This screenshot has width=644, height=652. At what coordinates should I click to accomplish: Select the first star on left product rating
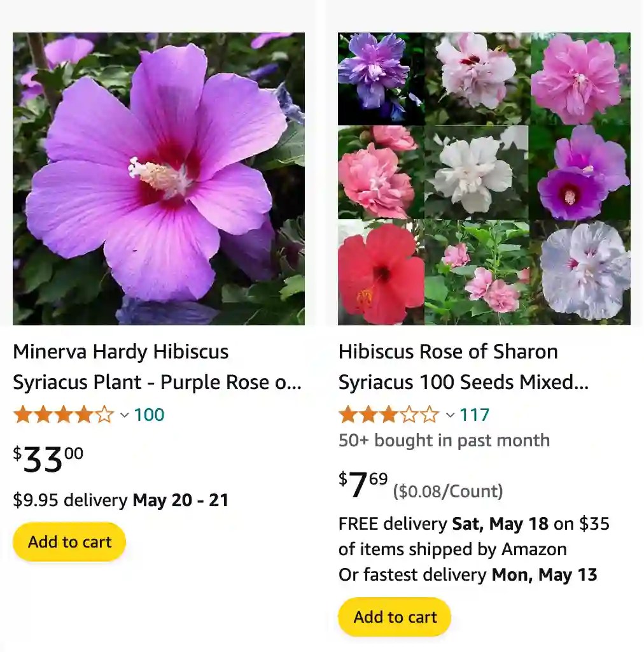[x=20, y=414]
